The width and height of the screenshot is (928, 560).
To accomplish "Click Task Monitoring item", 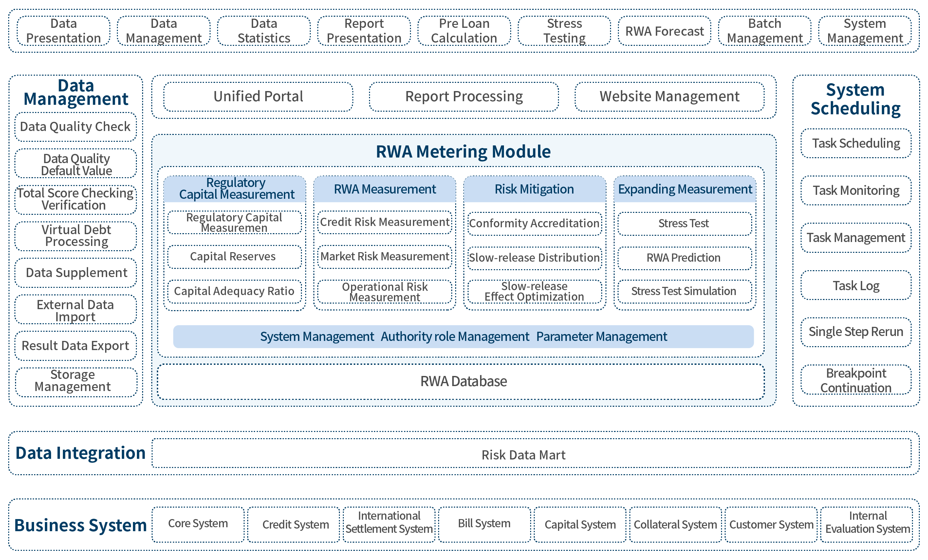I will pyautogui.click(x=856, y=191).
